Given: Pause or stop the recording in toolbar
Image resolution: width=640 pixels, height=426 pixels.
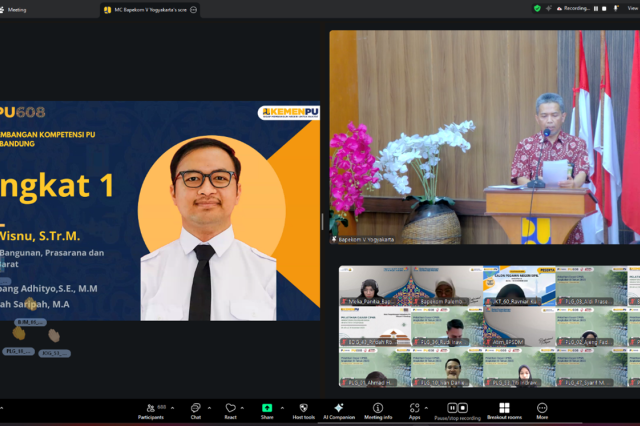Looking at the screenshot, I should [x=456, y=409].
